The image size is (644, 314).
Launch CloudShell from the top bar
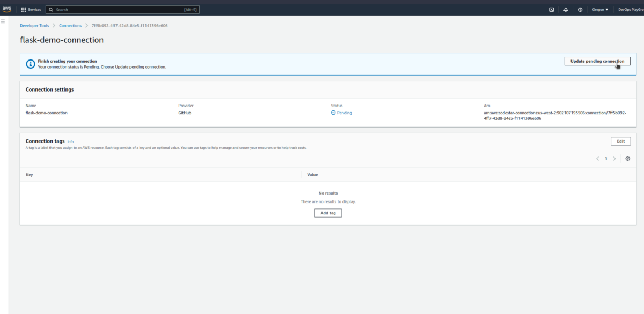(551, 10)
